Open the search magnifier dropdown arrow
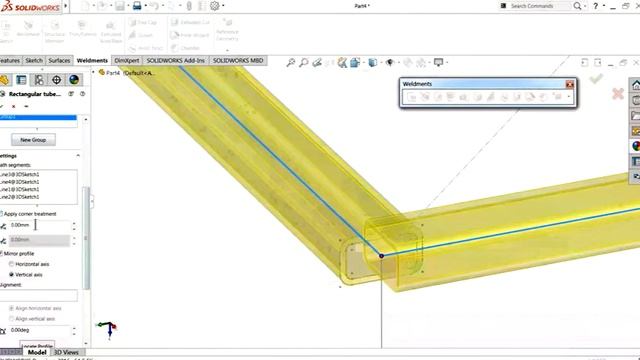Screen dimensions: 640x360 click(x=585, y=6)
